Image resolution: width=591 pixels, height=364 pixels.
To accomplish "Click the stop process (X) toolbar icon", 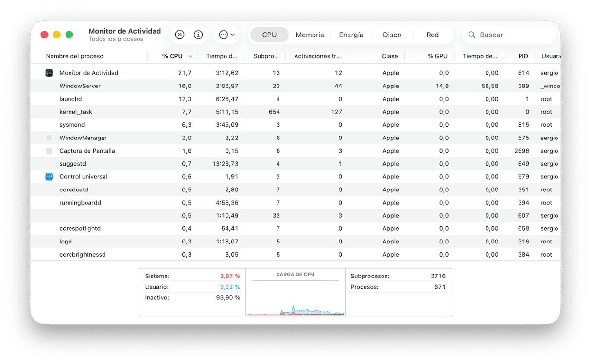I will point(180,35).
